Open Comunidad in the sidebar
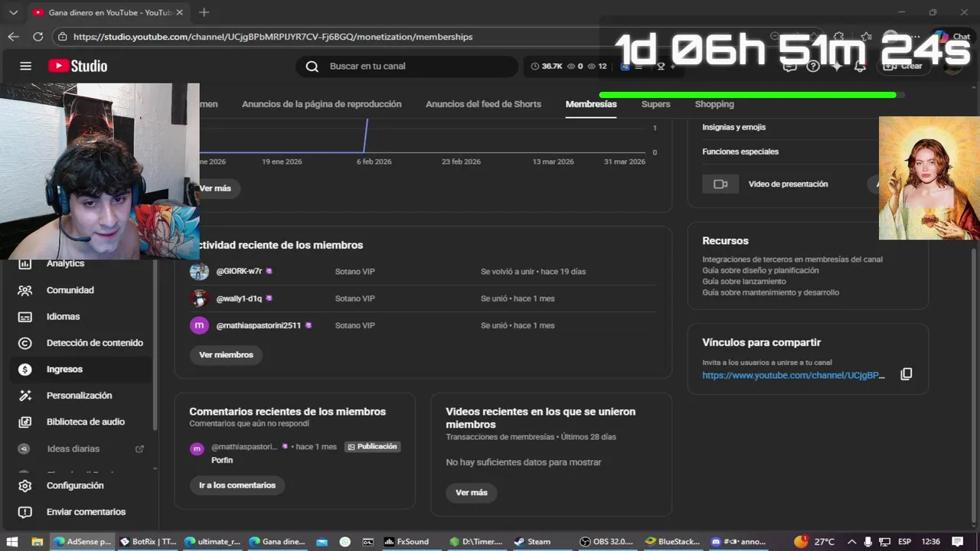 [x=70, y=290]
